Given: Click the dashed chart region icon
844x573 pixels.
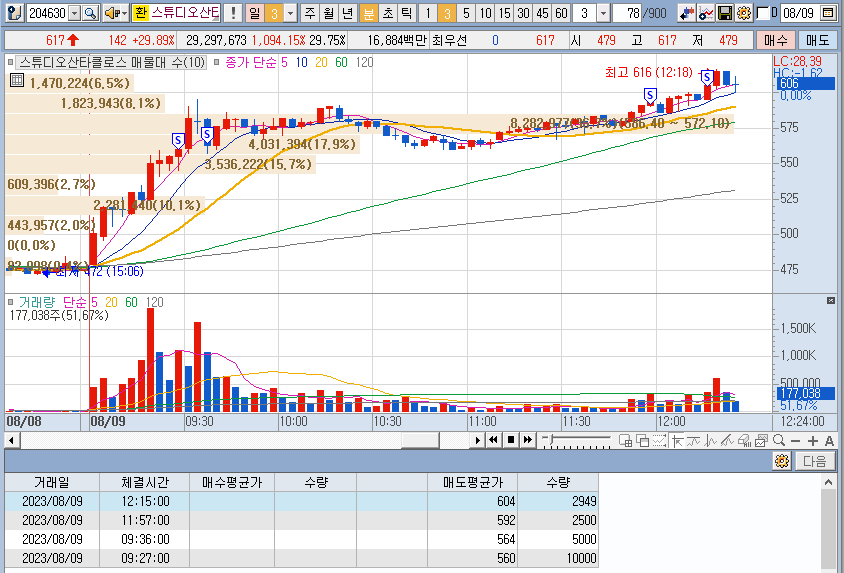Looking at the screenshot, I should tap(659, 441).
